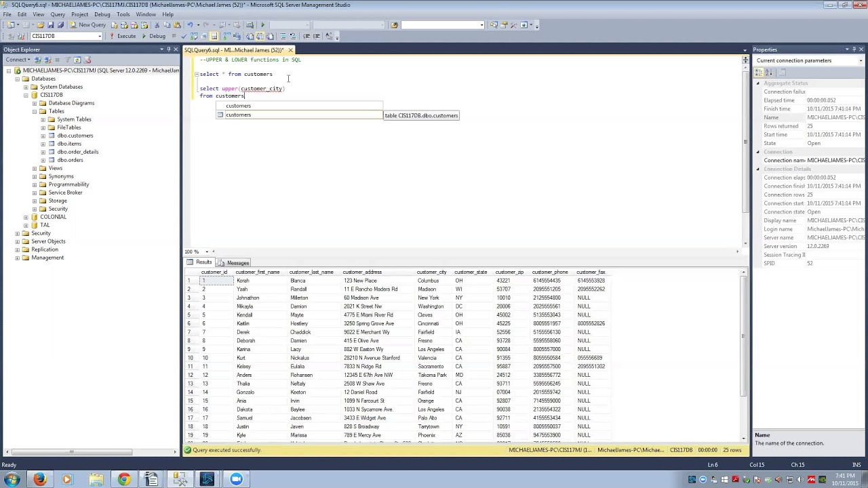Pick the highlighted customers autocomplete suggestion
868x488 pixels.
point(299,115)
